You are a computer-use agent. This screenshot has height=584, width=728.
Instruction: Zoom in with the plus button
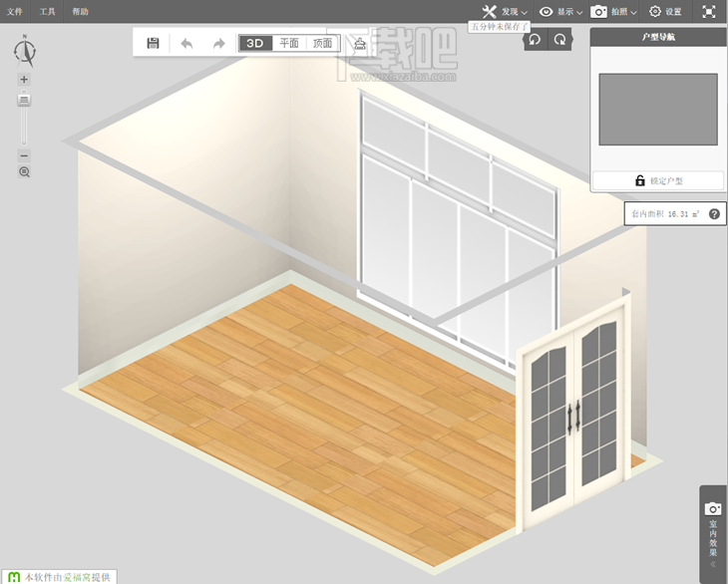(24, 80)
